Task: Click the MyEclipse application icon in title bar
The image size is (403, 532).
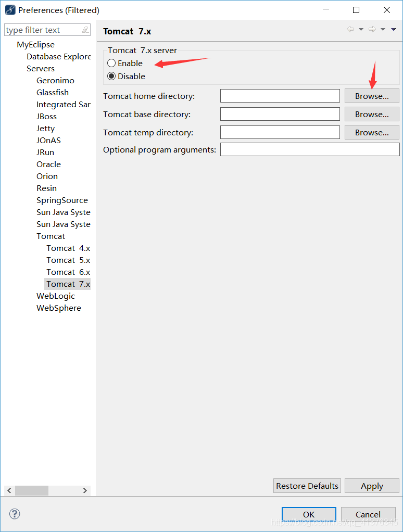Action: (x=10, y=10)
